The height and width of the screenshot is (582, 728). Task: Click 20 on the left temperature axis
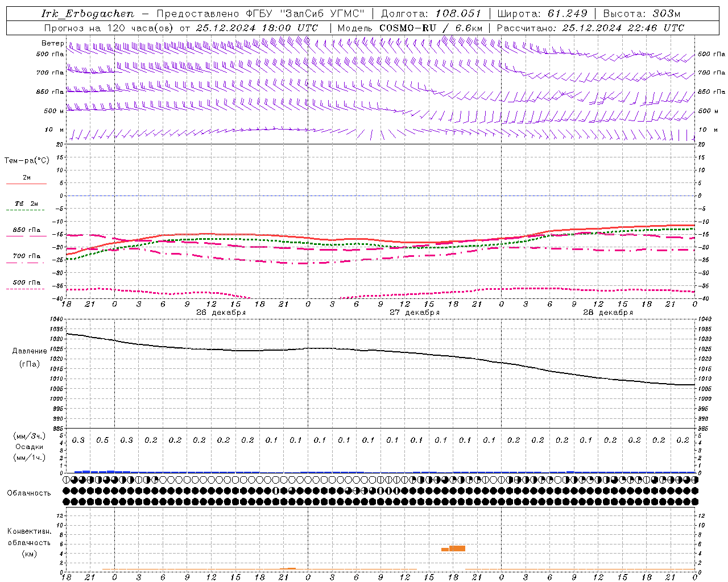(x=60, y=144)
